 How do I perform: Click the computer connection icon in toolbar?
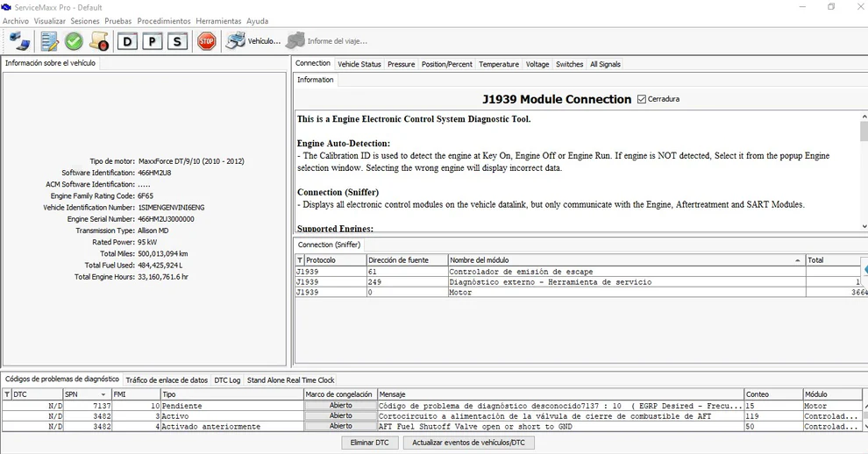pyautogui.click(x=19, y=41)
